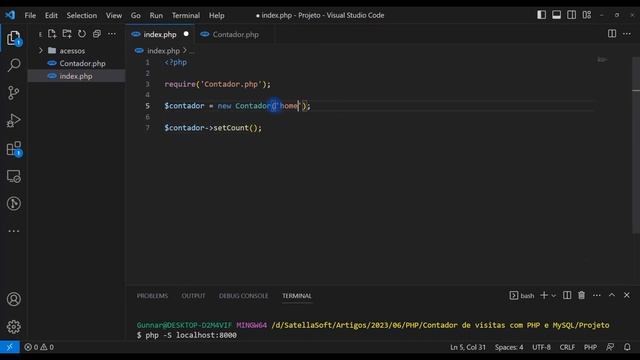This screenshot has height=360, width=640.
Task: Kill the terminal with trash icon
Action: (x=582, y=295)
